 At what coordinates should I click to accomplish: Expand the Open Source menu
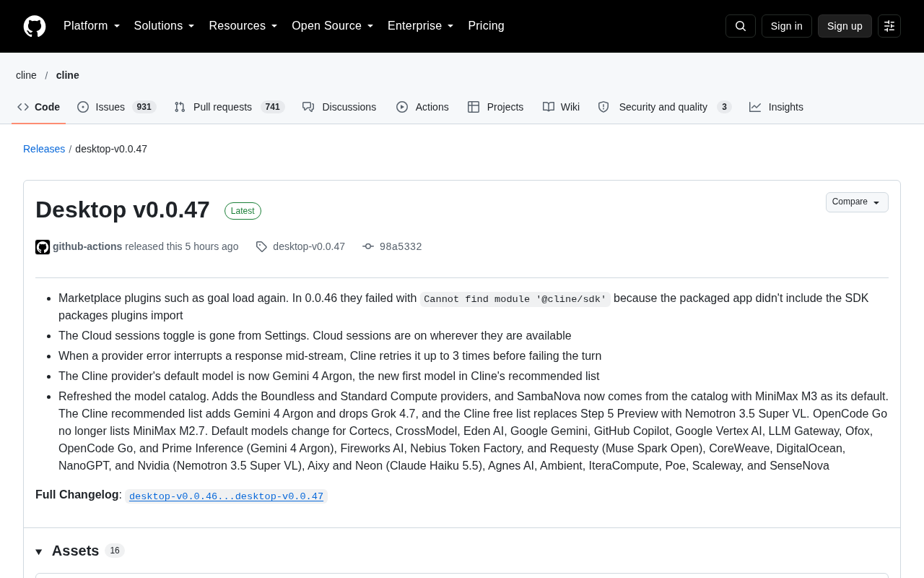(x=333, y=26)
